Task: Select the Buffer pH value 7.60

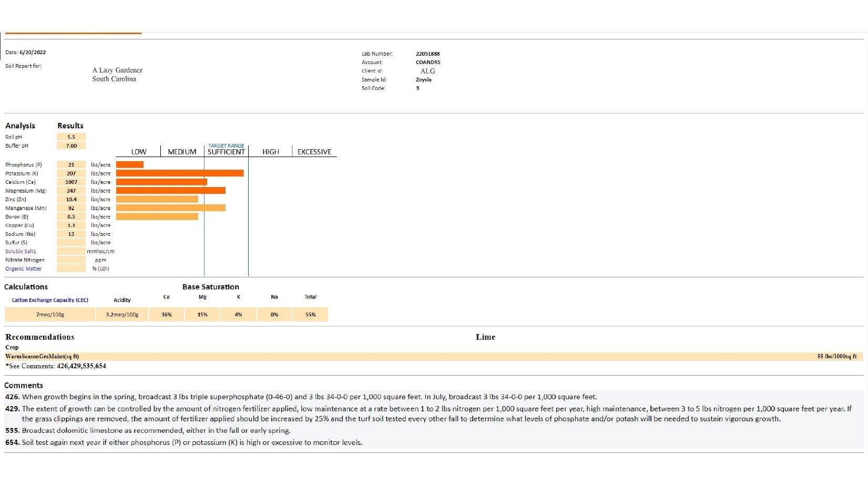Action: pyautogui.click(x=71, y=146)
